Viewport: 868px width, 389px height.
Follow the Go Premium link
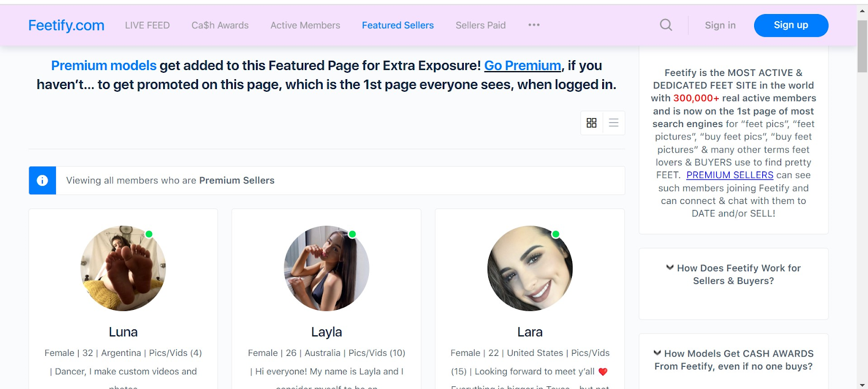tap(522, 66)
